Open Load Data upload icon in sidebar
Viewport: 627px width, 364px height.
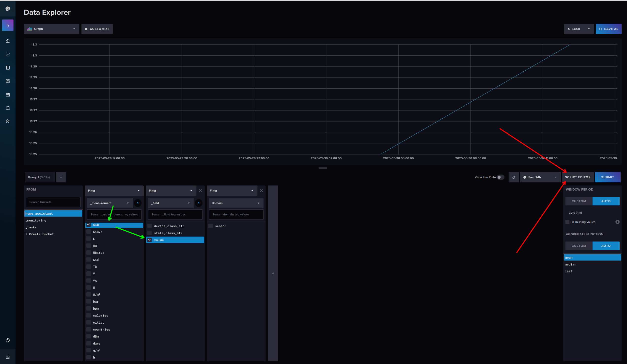[8, 41]
